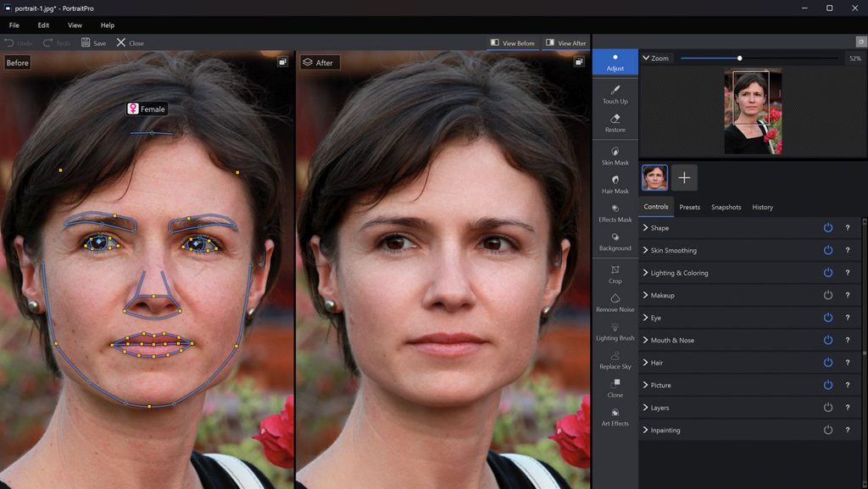Switch to the Presets tab
Screen dimensions: 868x489
[690, 207]
